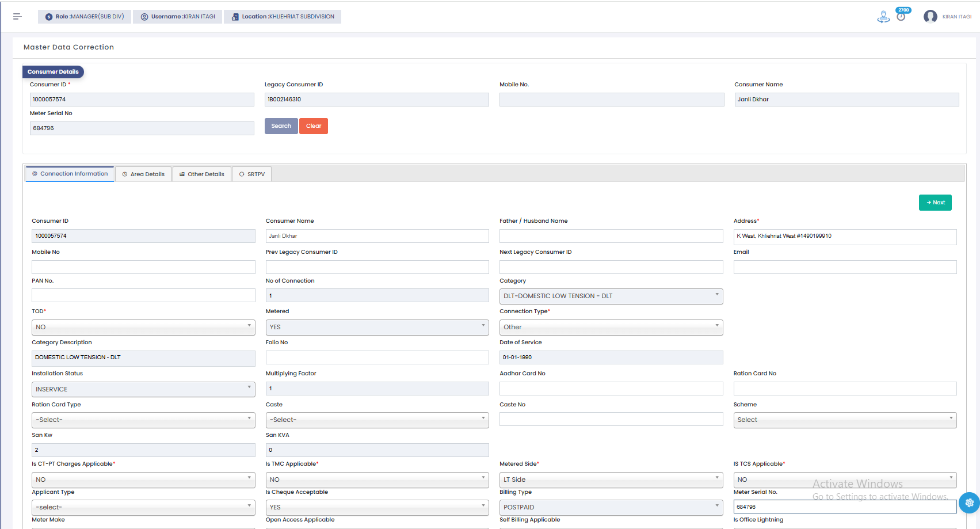
Task: Open the TOD dropdown
Action: click(143, 327)
